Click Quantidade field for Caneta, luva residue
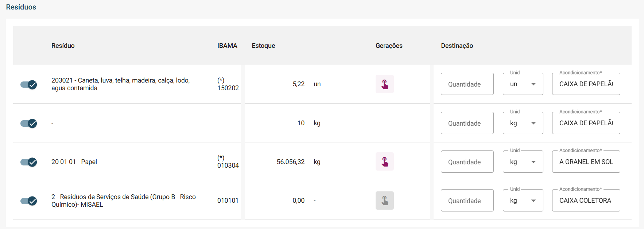Image resolution: width=644 pixels, height=229 pixels. tap(467, 84)
